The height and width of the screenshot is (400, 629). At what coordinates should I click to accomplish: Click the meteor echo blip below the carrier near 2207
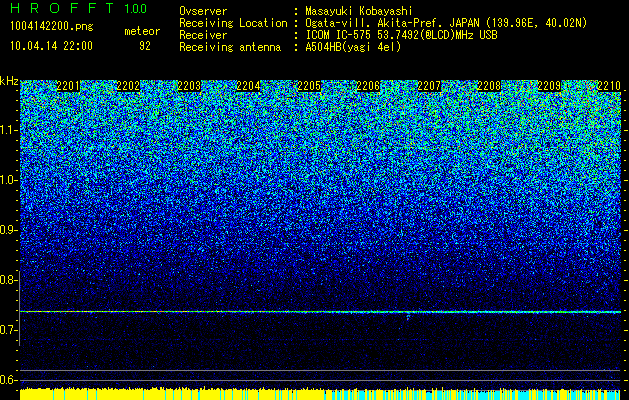tap(408, 317)
